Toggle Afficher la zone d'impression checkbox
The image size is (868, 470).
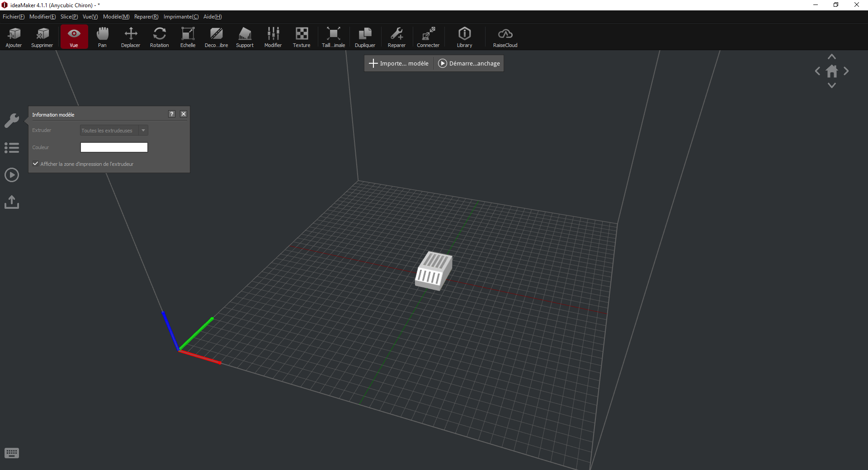tap(35, 164)
